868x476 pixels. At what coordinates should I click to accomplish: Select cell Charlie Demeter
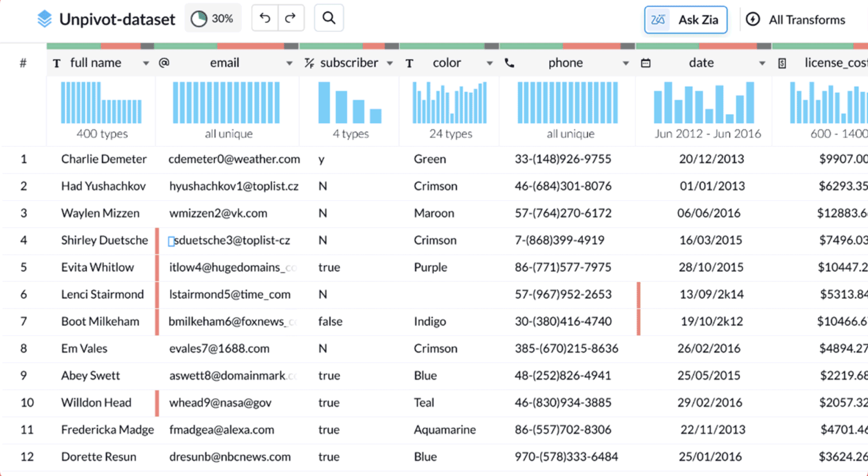(104, 159)
